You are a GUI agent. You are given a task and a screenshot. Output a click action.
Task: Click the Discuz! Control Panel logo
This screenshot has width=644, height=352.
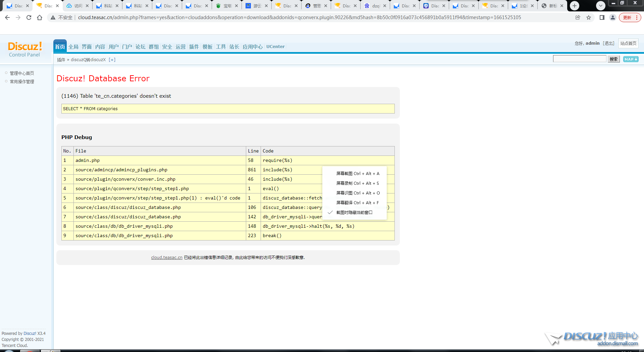pos(24,49)
